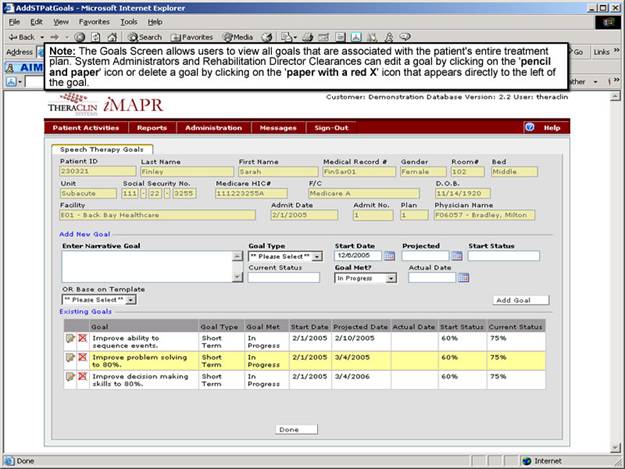Click pencil icon for 'Improve problem solving' goal

pos(69,357)
